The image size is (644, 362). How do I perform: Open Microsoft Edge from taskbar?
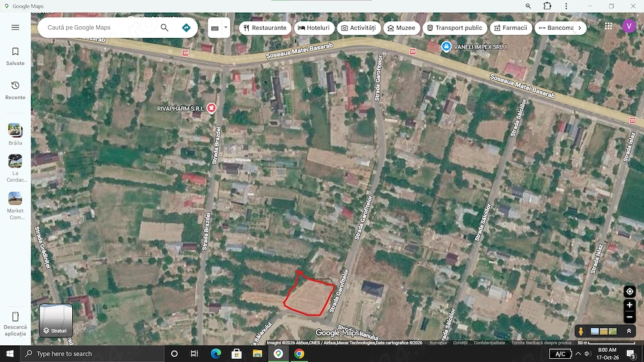point(215,354)
